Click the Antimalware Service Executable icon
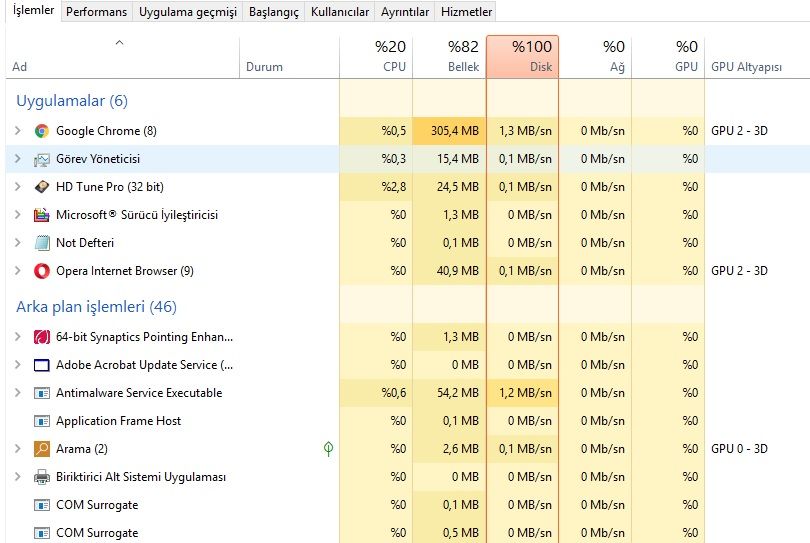 (42, 393)
